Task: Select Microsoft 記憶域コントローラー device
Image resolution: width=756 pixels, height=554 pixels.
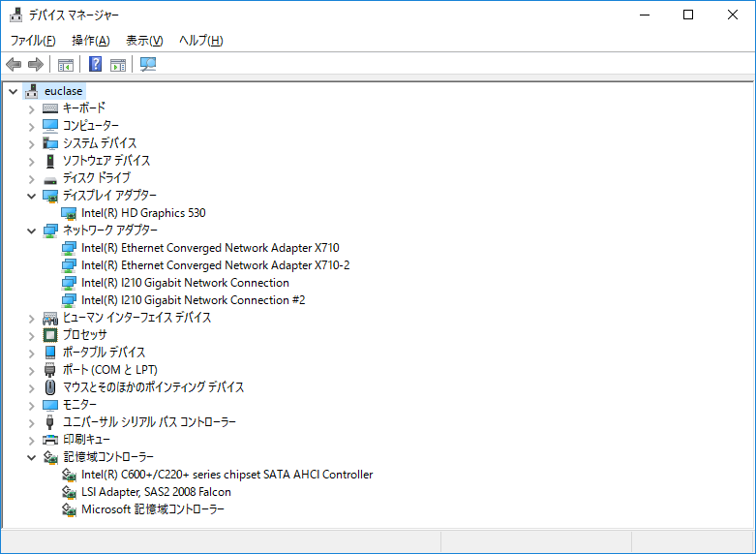Action: click(x=153, y=509)
